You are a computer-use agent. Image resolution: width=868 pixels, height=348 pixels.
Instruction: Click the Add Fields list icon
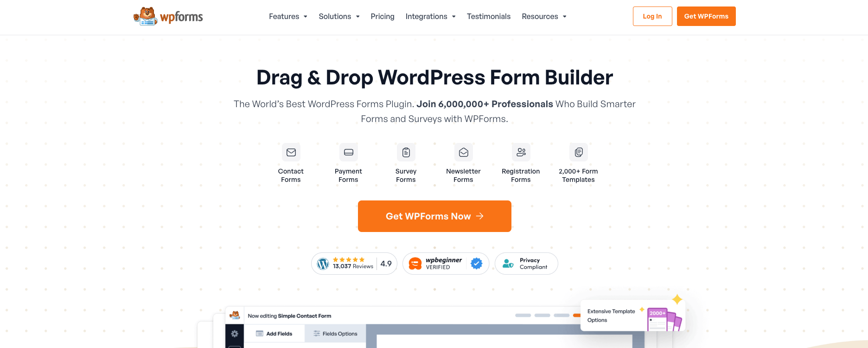click(260, 334)
